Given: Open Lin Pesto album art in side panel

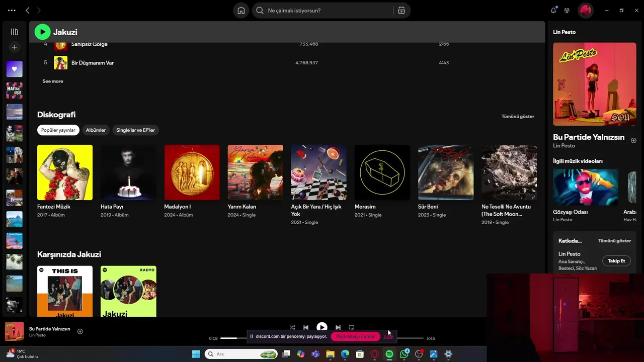Looking at the screenshot, I should (x=594, y=84).
